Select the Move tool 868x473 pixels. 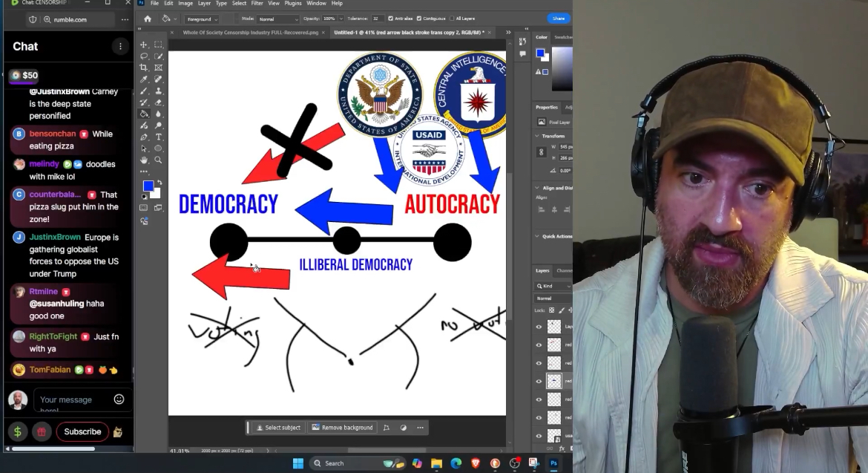[144, 45]
